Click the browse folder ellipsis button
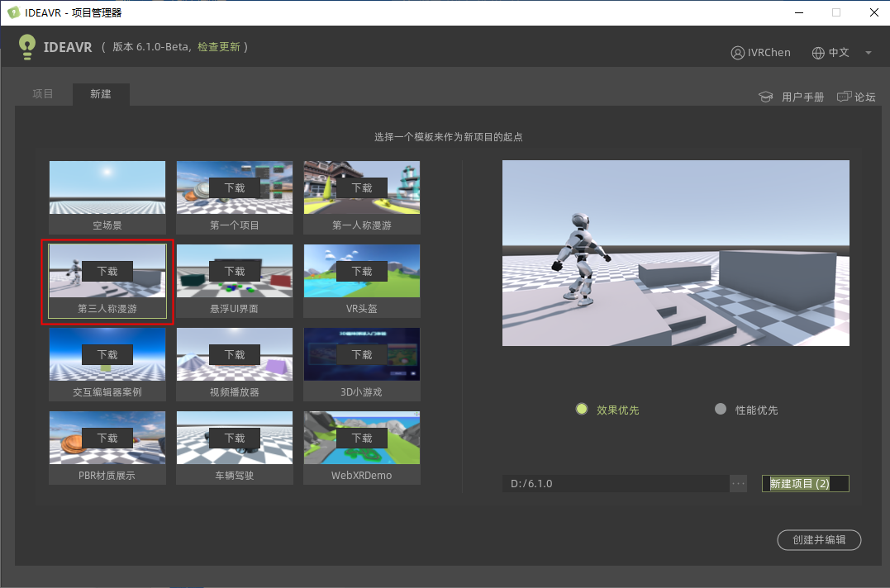Image resolution: width=890 pixels, height=588 pixels. (x=738, y=484)
